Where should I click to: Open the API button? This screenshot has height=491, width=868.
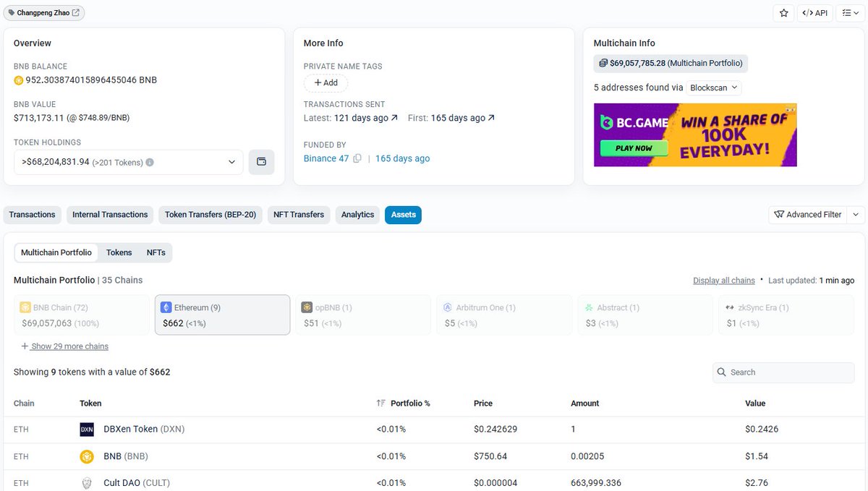[814, 13]
